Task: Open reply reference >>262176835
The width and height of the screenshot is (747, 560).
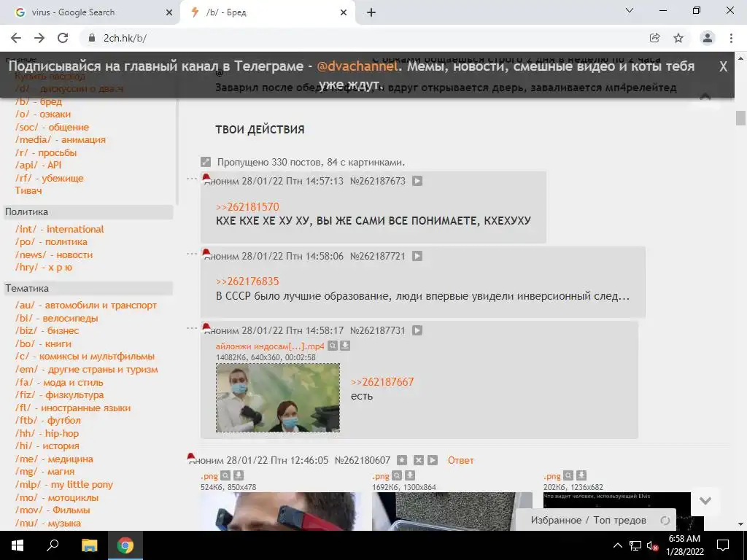Action: point(247,281)
